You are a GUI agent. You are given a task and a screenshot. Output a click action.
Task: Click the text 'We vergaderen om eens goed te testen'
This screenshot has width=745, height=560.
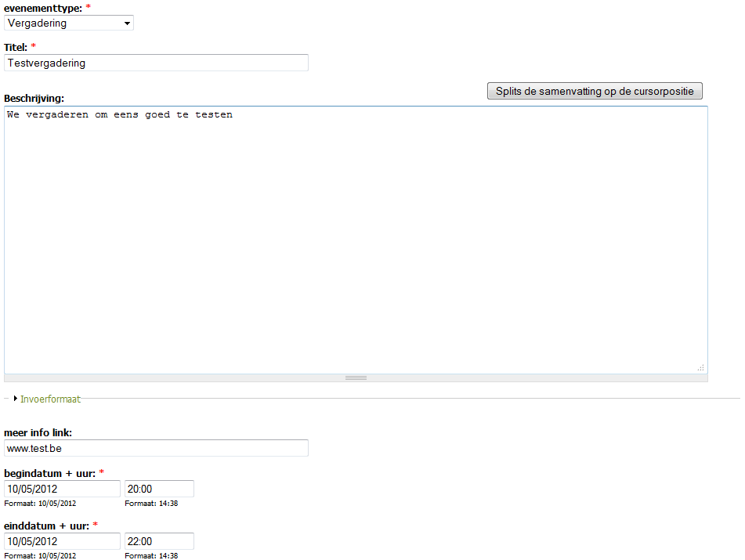[120, 115]
